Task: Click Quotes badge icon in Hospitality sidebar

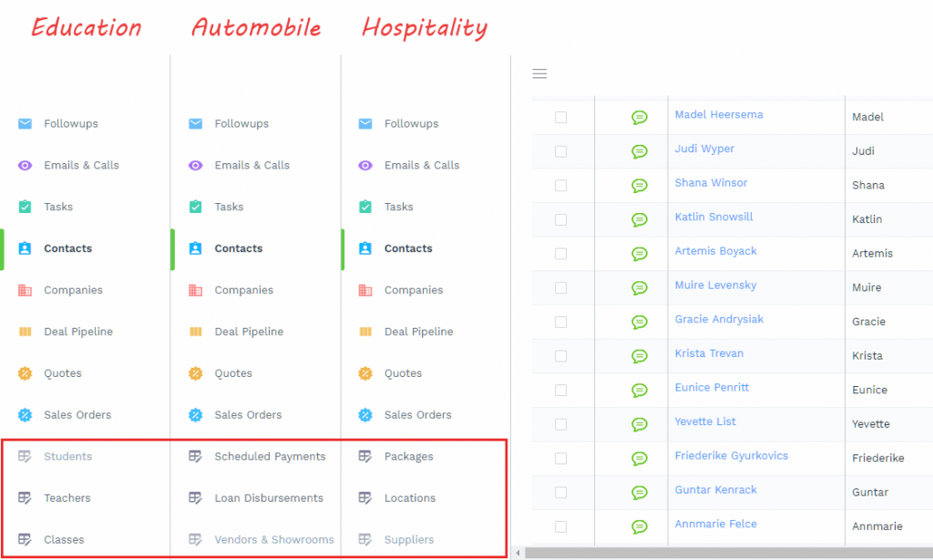Action: [x=365, y=373]
